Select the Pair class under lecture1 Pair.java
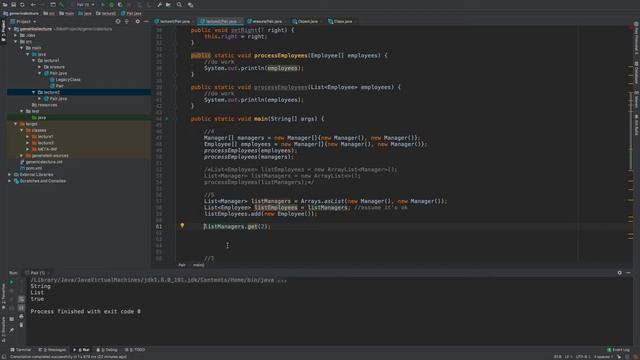The image size is (640, 360). [57, 86]
